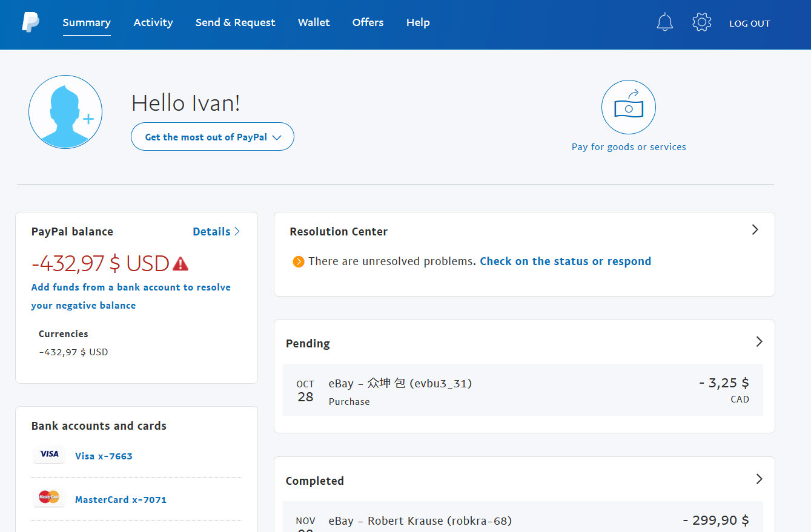
Task: Expand the Pending section chevron
Action: tap(759, 342)
